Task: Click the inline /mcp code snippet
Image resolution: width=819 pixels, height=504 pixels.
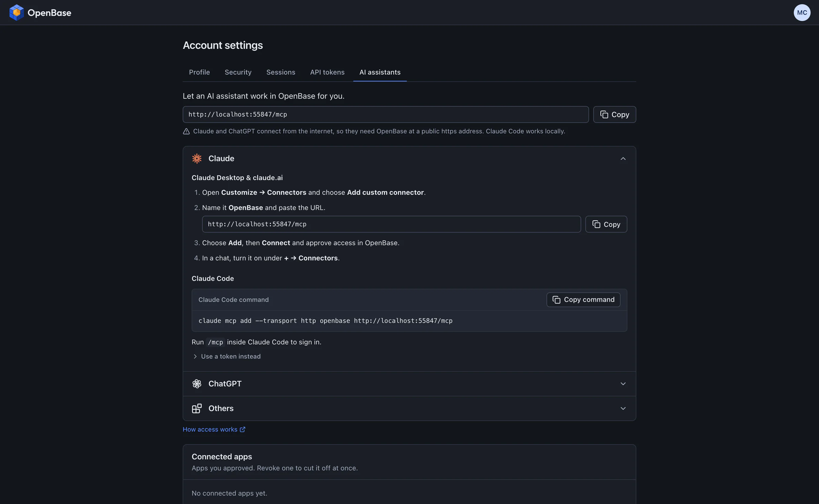Action: click(215, 342)
